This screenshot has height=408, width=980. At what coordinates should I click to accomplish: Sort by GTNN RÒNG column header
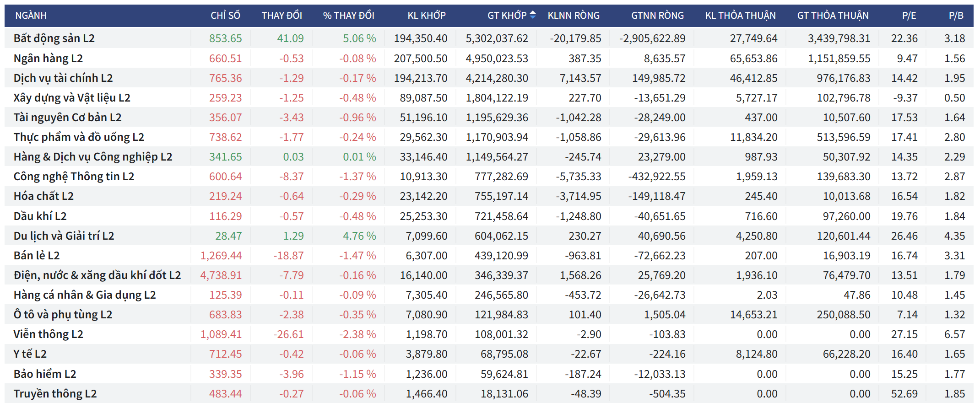657,16
